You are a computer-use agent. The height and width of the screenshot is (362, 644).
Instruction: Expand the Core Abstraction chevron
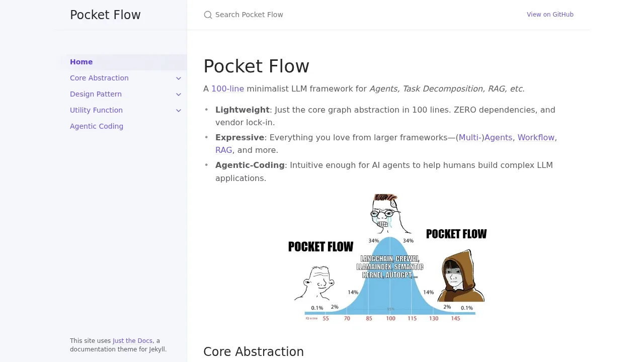(179, 78)
